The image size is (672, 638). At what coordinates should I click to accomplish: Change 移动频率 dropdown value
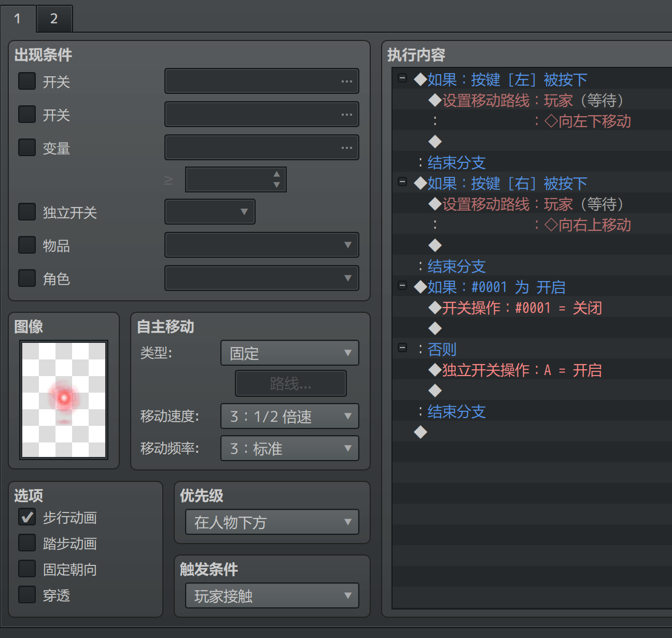(290, 448)
